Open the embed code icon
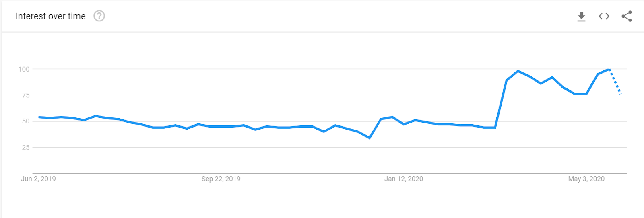Screen dimensions: 644x218 [x=604, y=16]
